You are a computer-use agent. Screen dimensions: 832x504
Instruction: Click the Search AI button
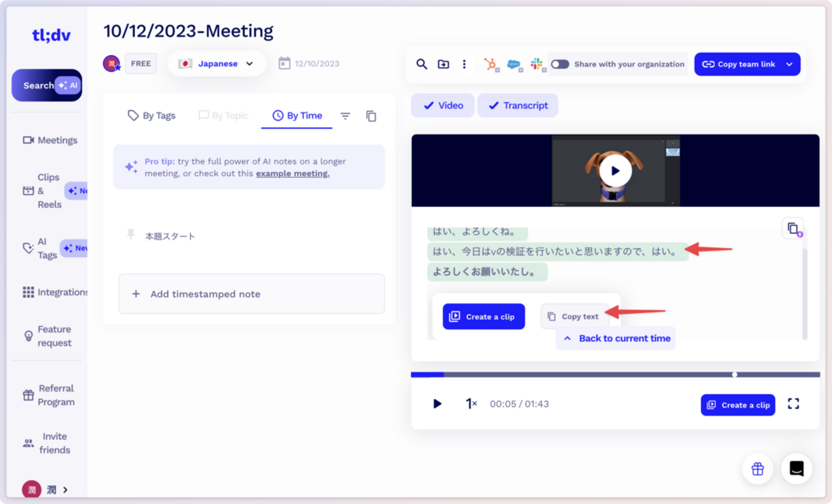(x=47, y=85)
